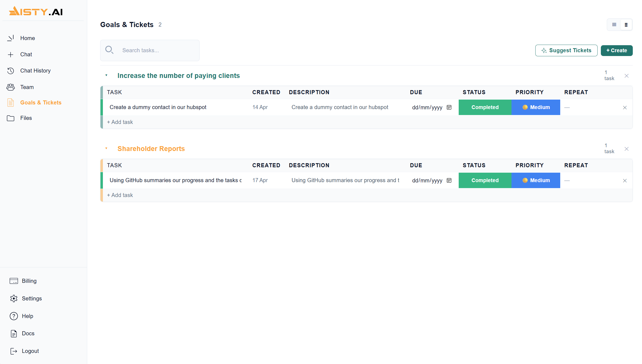Image resolution: width=642 pixels, height=364 pixels.
Task: Focus the Search tasks field
Action: click(x=150, y=50)
